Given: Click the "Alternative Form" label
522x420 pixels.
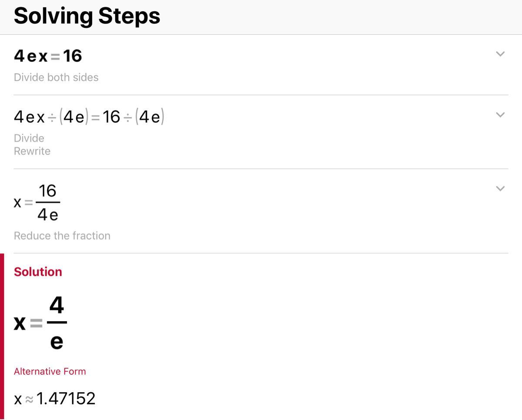Looking at the screenshot, I should coord(50,372).
